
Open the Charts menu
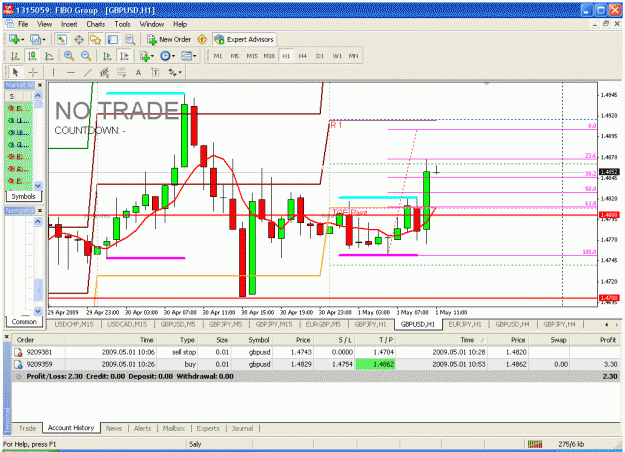tap(96, 24)
